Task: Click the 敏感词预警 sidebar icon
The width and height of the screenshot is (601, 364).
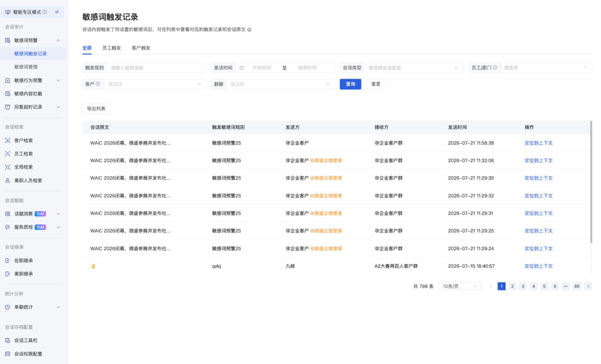Action: coord(8,40)
